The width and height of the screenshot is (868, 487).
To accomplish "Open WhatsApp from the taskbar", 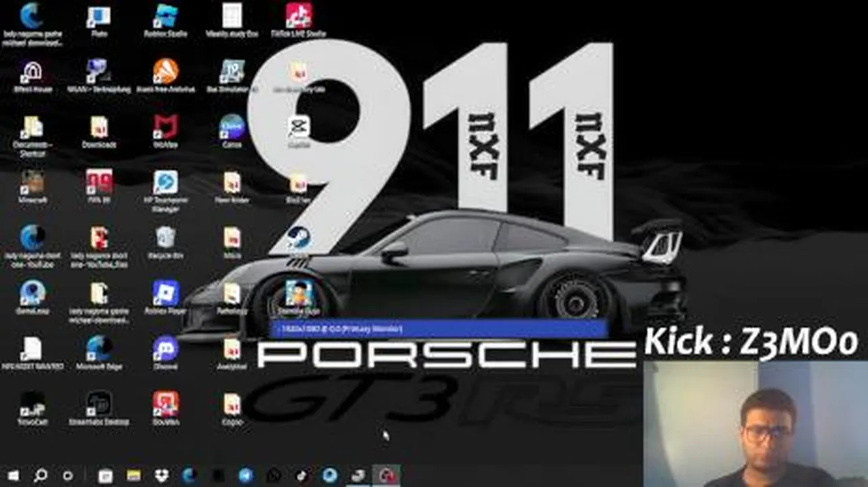I will [274, 476].
